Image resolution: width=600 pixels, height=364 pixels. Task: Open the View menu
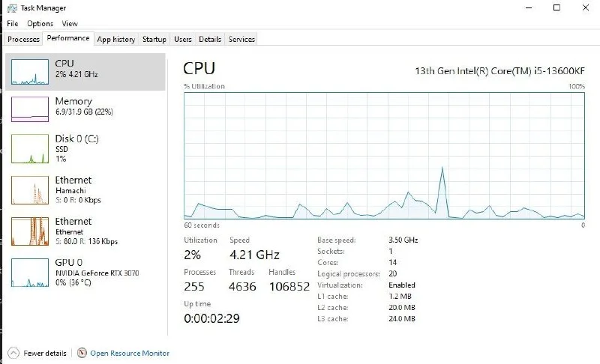click(69, 24)
